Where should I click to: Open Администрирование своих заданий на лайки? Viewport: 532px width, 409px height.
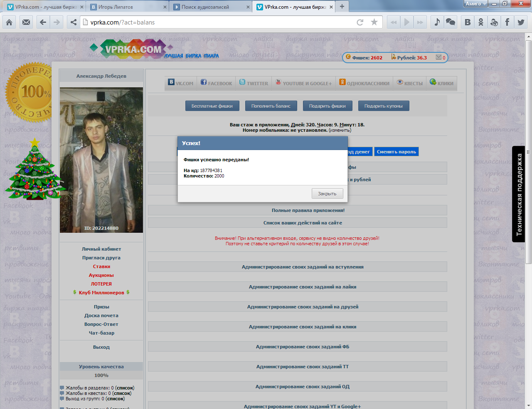298,287
